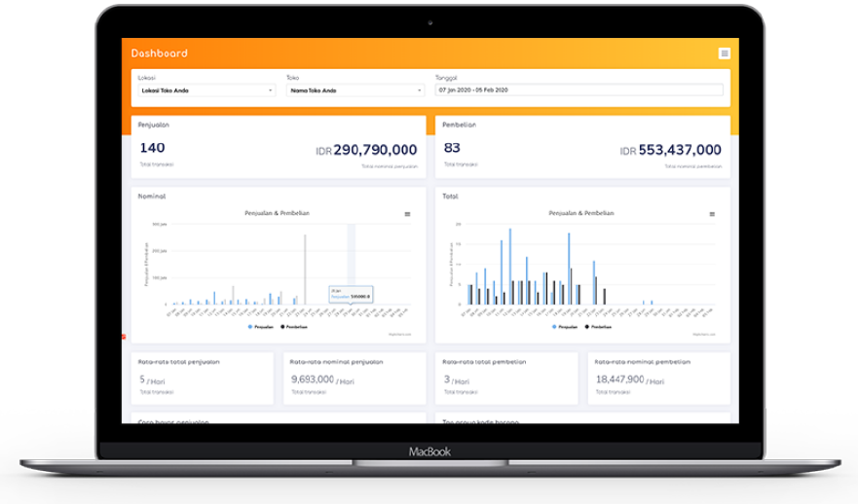Image resolution: width=858 pixels, height=504 pixels.
Task: Click the Rata-rata nominal penjualan card
Action: [x=354, y=378]
